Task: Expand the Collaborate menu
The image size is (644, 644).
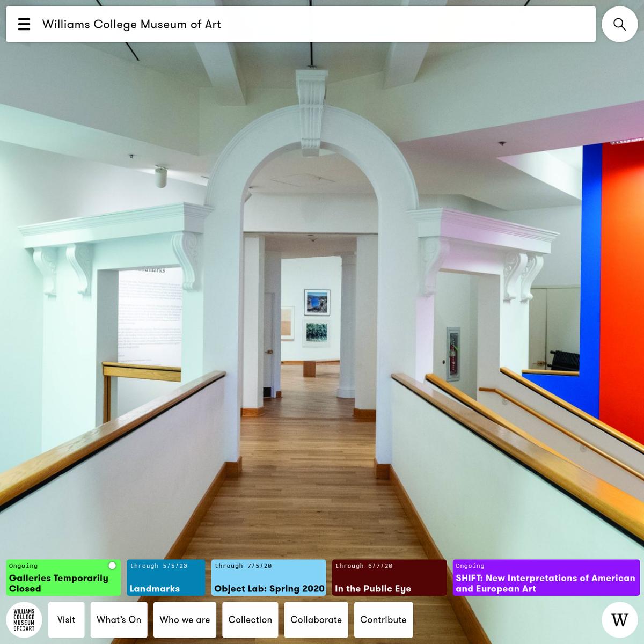Action: (316, 620)
